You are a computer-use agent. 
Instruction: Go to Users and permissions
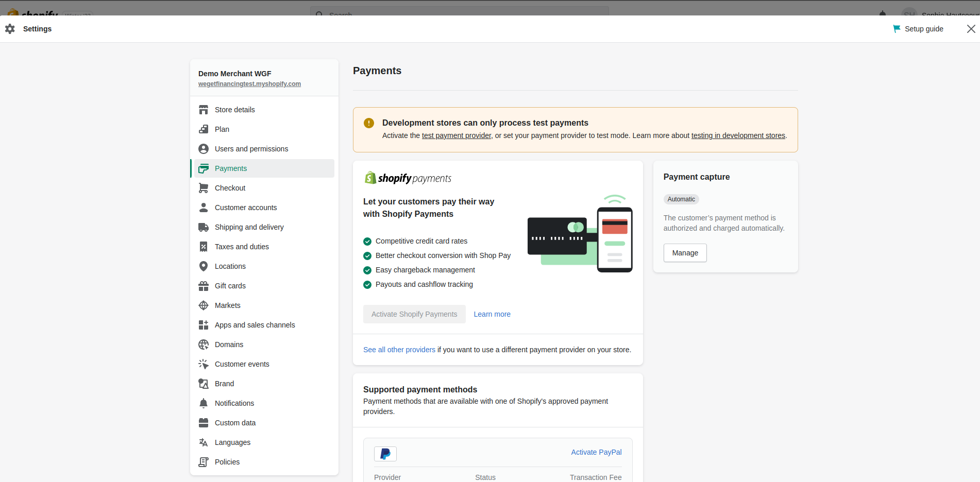click(x=264, y=149)
